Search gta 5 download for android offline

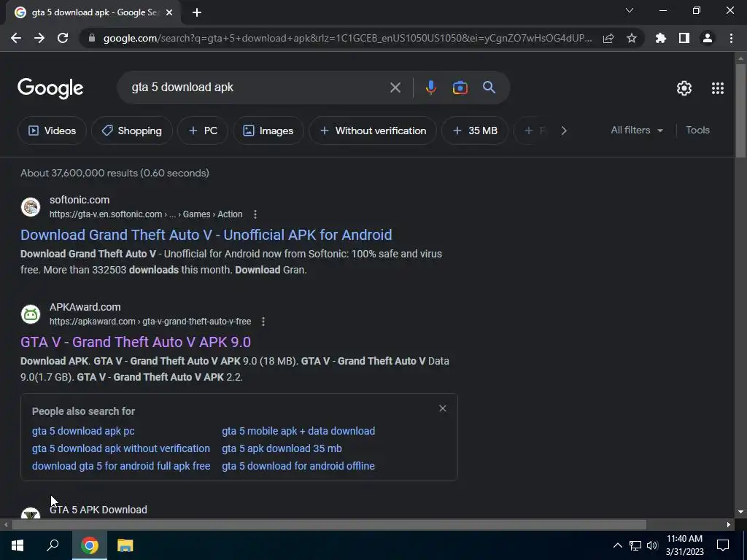click(x=298, y=466)
